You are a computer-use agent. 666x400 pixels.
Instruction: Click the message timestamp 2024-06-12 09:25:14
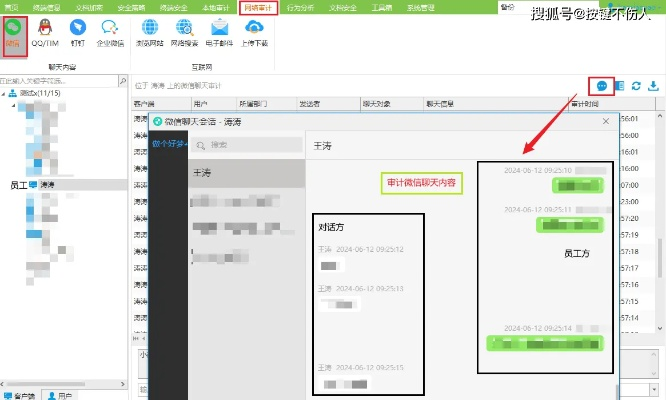pyautogui.click(x=538, y=328)
